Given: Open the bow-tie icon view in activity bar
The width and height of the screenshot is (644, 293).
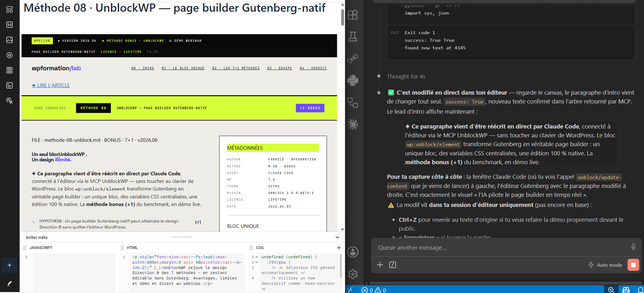Looking at the screenshot, I should pos(353,59).
